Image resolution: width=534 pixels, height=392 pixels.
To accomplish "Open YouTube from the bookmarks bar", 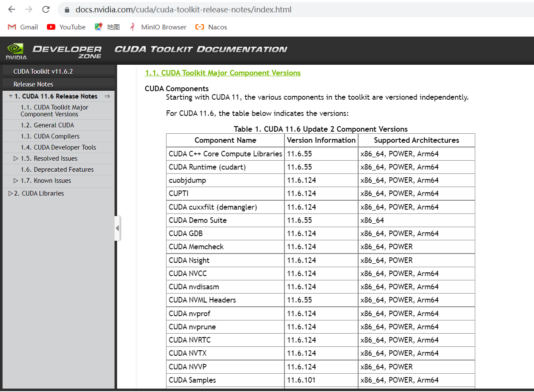I will pyautogui.click(x=66, y=26).
